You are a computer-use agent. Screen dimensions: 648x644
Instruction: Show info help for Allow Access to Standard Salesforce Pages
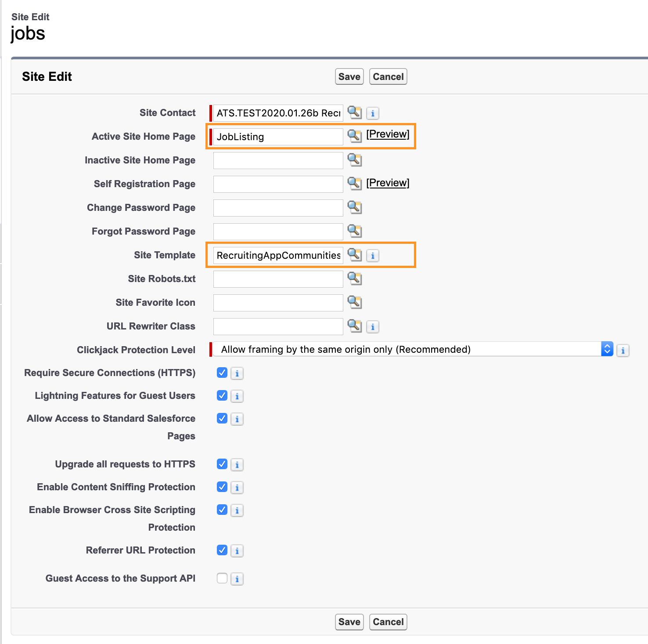pyautogui.click(x=237, y=419)
